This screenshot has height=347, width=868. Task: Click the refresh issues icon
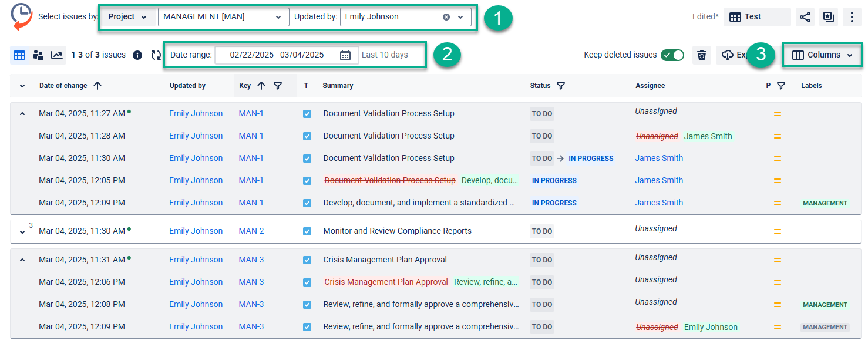tap(156, 55)
